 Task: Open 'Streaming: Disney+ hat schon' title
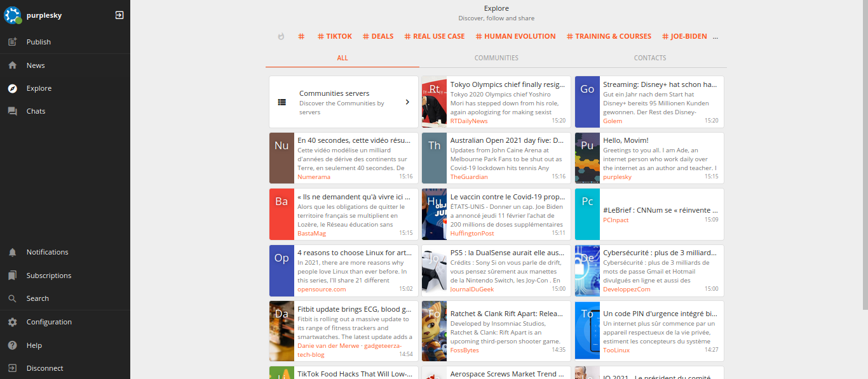(x=660, y=84)
